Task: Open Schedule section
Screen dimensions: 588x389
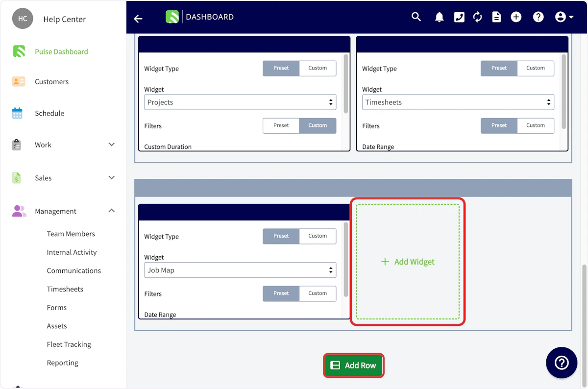Action: point(49,113)
